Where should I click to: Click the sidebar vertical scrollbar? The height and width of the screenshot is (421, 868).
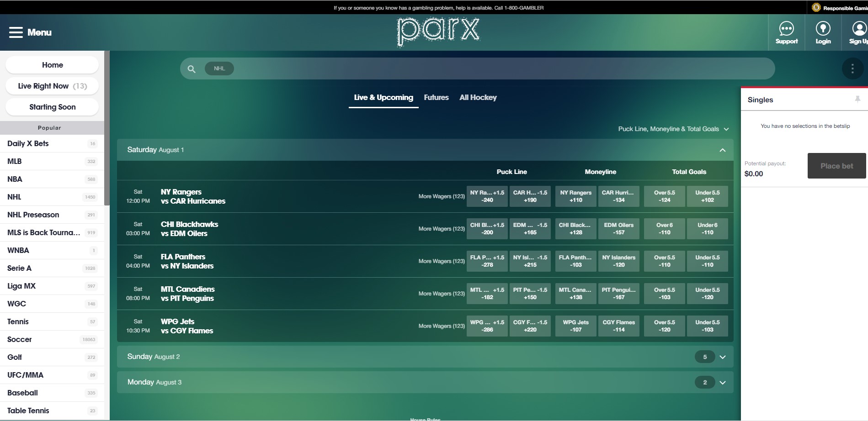107,128
